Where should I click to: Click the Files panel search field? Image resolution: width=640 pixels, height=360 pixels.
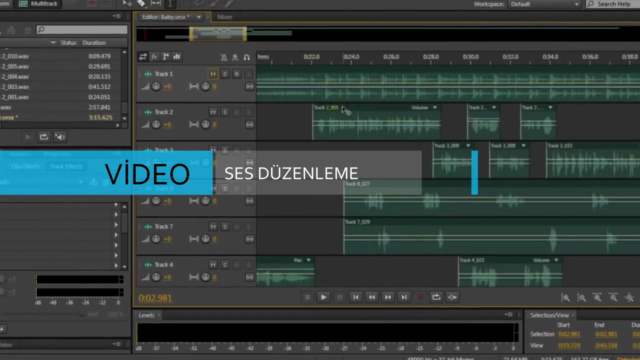pyautogui.click(x=82, y=30)
